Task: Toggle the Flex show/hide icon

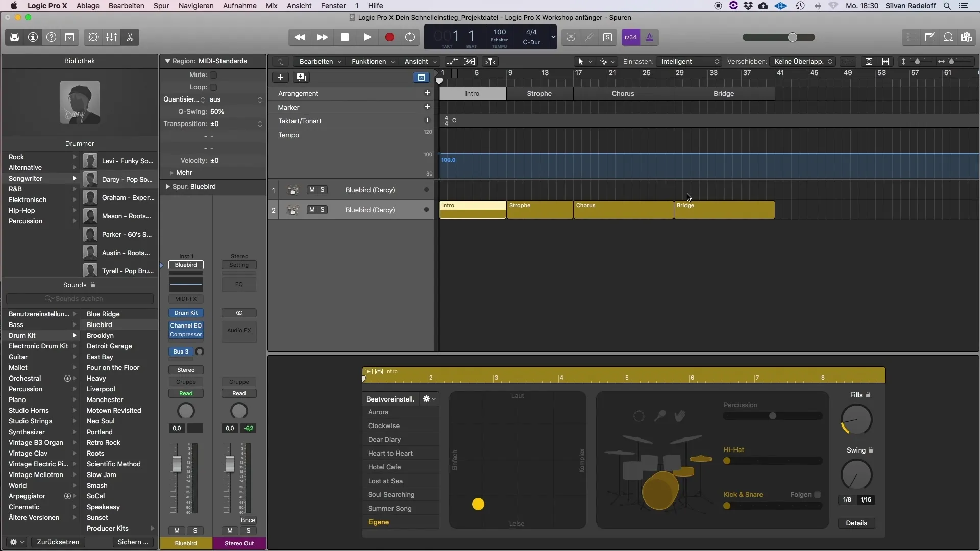Action: [x=470, y=61]
